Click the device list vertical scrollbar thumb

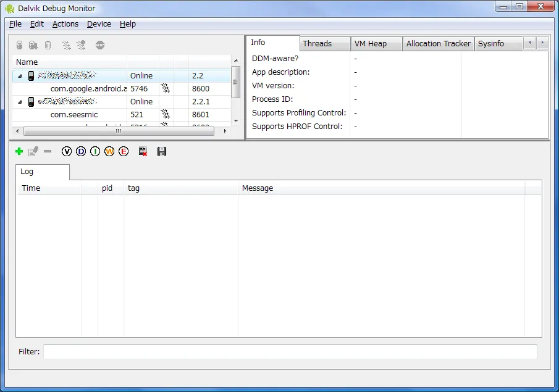[236, 82]
